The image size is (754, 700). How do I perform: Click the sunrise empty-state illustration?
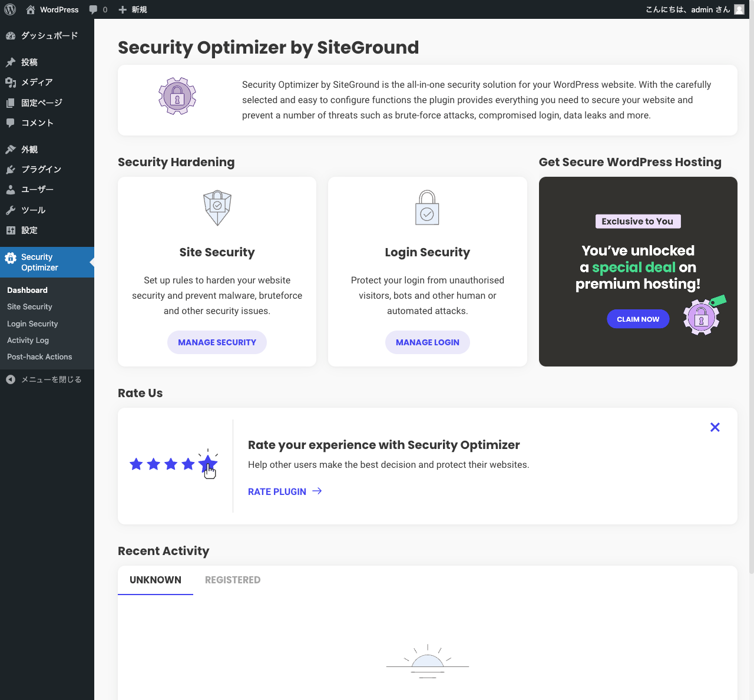[x=428, y=661]
